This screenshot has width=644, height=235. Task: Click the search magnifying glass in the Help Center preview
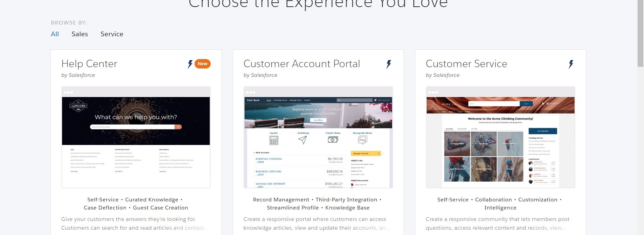coord(178,127)
